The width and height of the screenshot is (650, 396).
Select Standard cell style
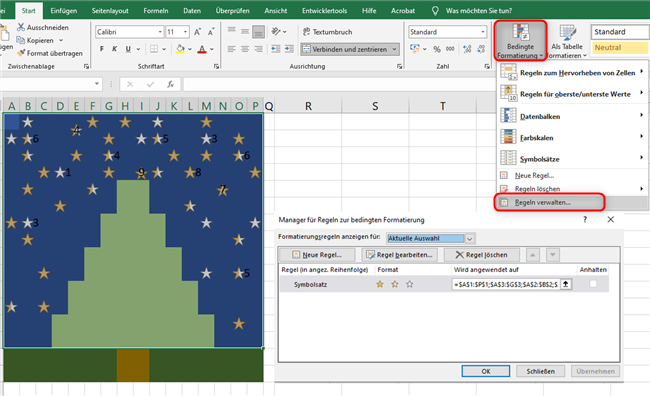tap(619, 32)
